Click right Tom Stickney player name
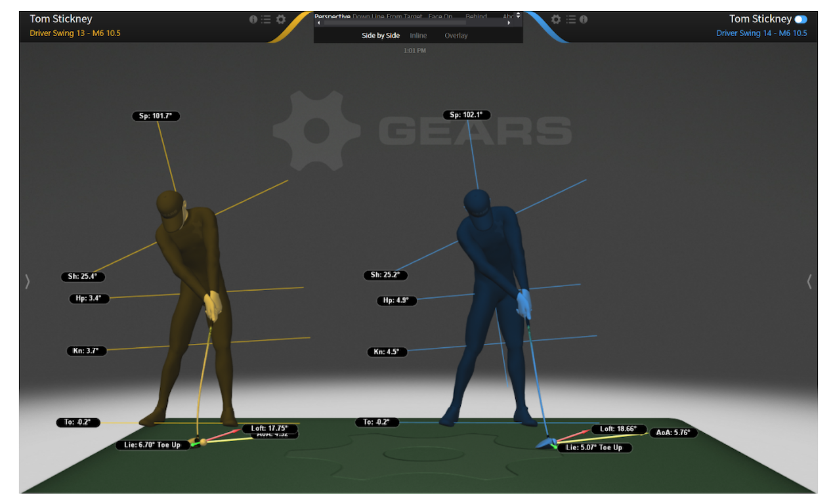Image resolution: width=833 pixels, height=504 pixels. click(760, 19)
